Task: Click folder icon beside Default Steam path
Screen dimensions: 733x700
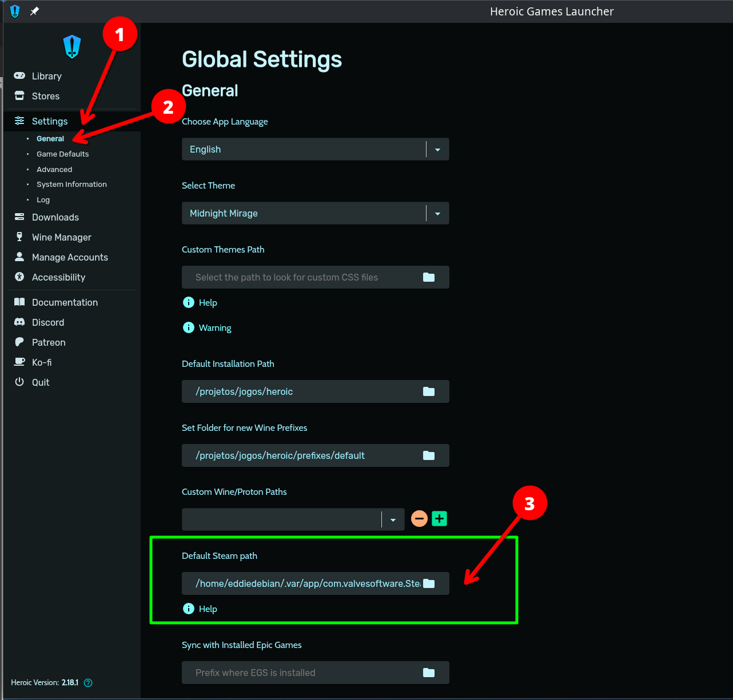Action: 428,583
